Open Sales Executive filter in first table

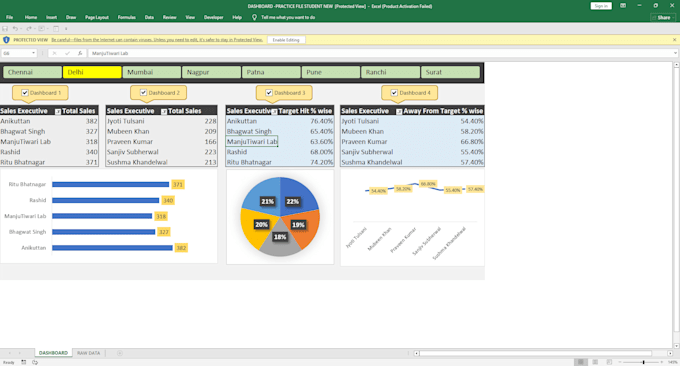[58, 111]
